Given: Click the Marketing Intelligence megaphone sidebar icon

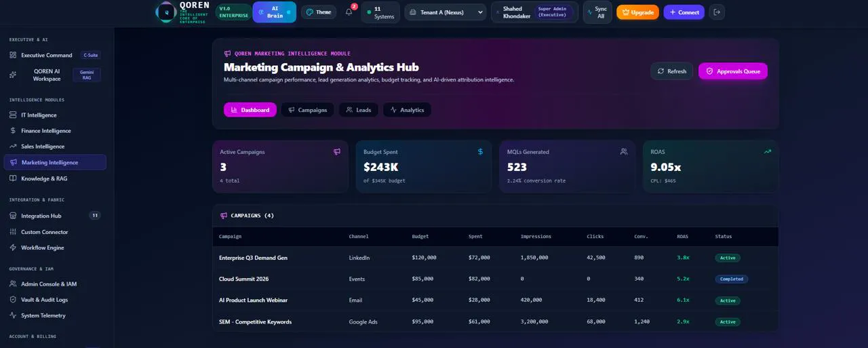Looking at the screenshot, I should click(x=14, y=162).
